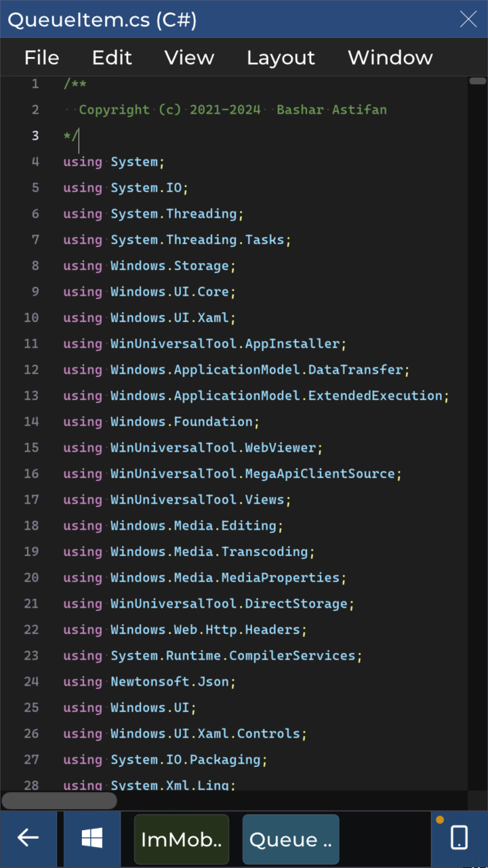Switch to the ImMob.. taskbar app

(x=182, y=840)
